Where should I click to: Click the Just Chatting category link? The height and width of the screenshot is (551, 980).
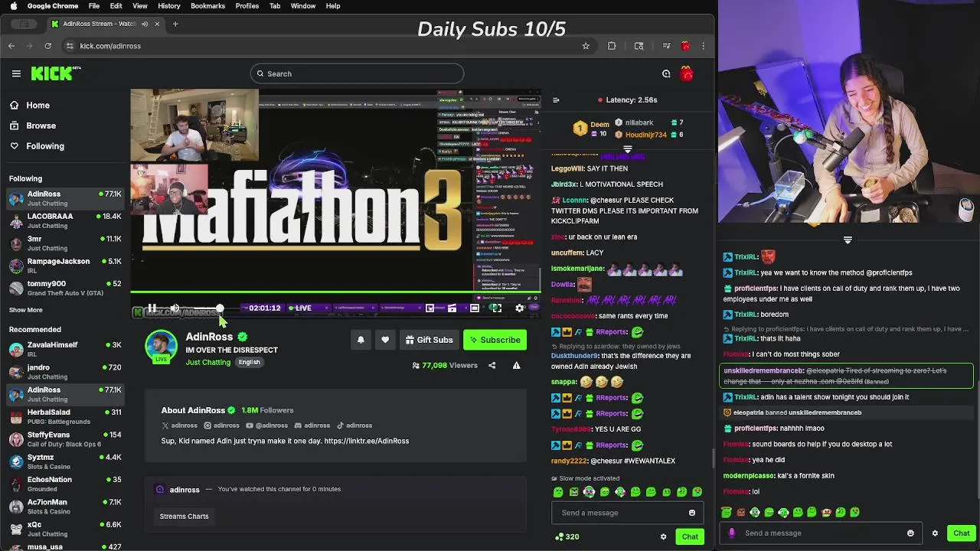[x=207, y=362]
